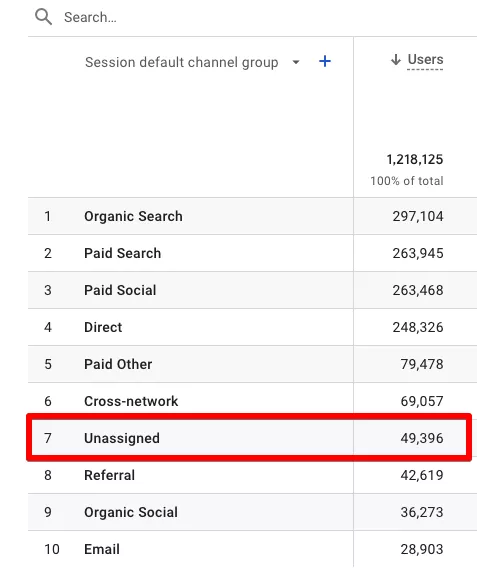Select the Organic Social row label

click(131, 513)
